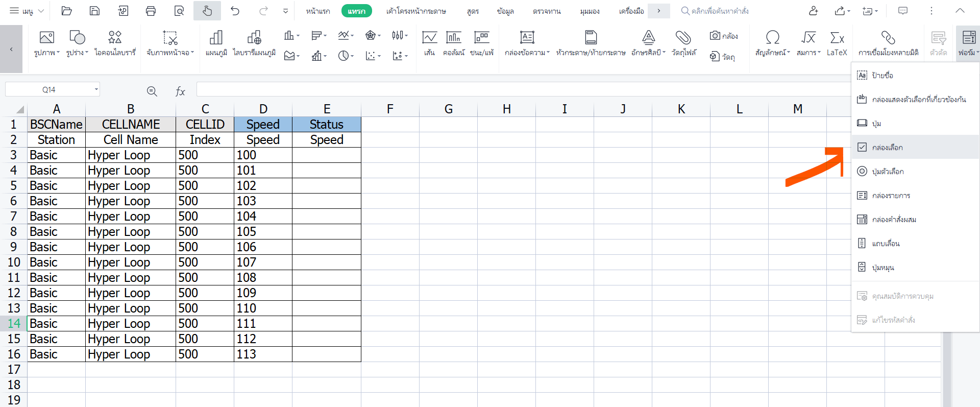Screen dimensions: 980x407
Task: Switch to the แทรก tab
Action: pyautogui.click(x=356, y=11)
